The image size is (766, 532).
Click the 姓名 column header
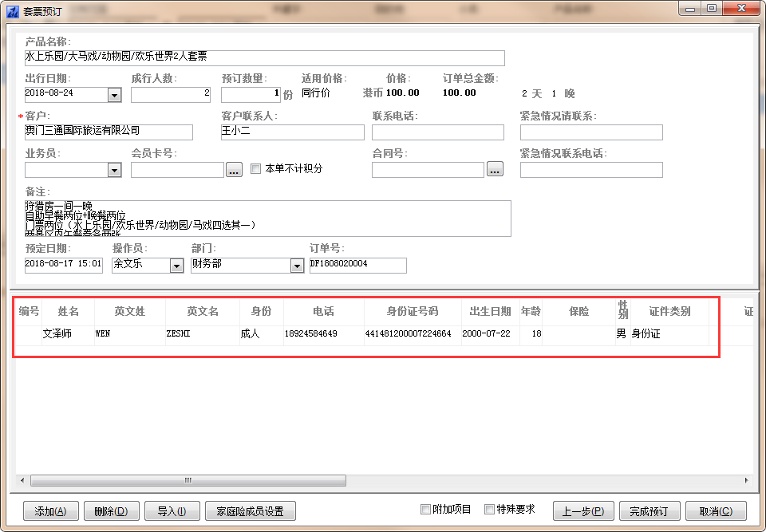[x=69, y=312]
